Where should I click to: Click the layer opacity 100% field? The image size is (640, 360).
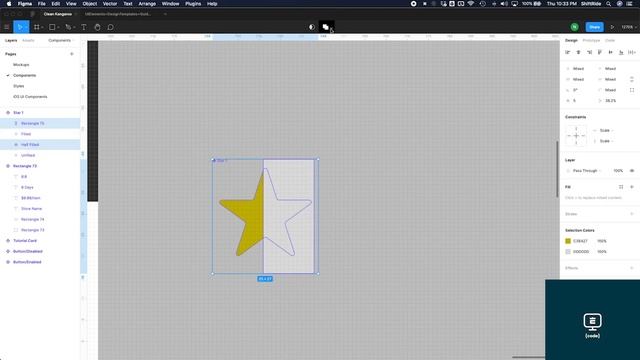(618, 171)
